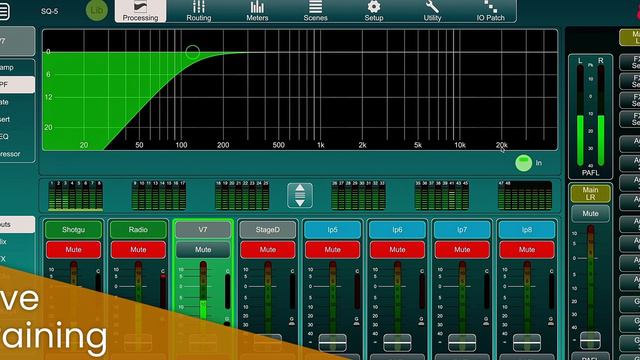Unmute the Ip7 channel
Screen dimensions: 640x360
click(x=462, y=250)
